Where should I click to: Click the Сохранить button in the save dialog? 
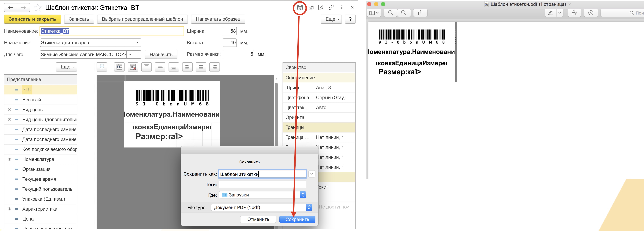coord(297,219)
